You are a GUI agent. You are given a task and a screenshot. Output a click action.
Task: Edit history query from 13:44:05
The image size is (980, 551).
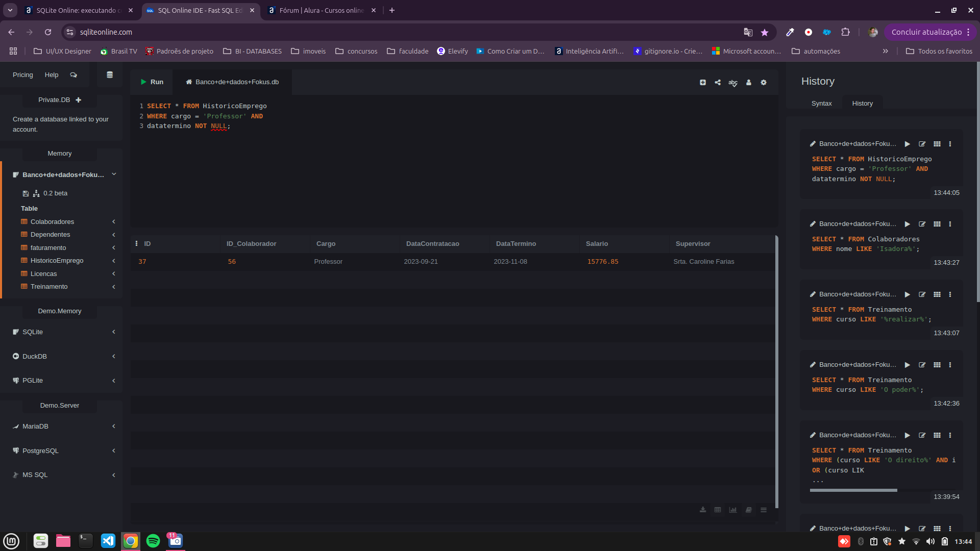pos(922,144)
